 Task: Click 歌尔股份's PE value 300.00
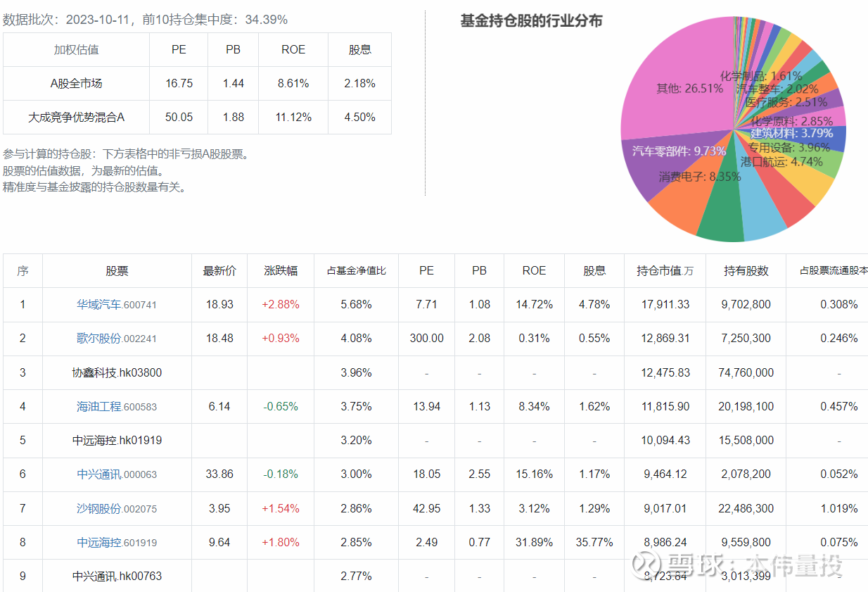[x=426, y=339]
